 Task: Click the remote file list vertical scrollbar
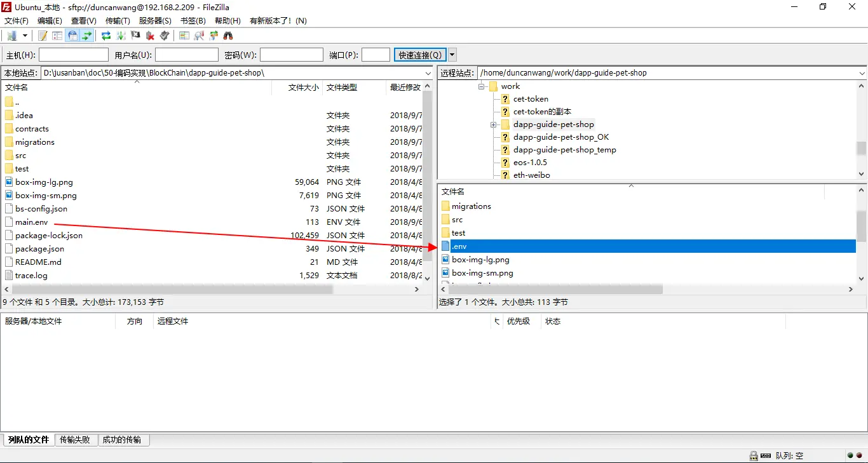(862, 227)
